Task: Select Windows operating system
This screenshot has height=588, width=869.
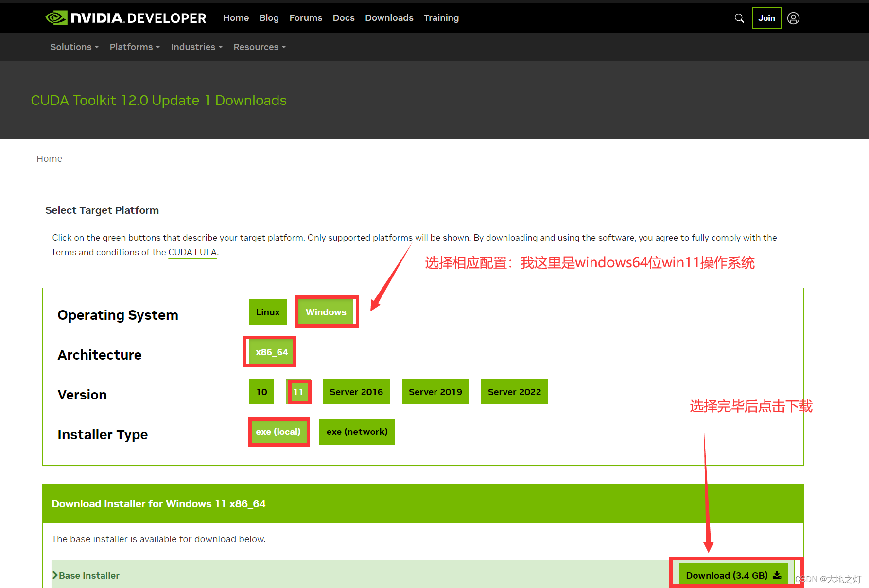Action: 326,312
